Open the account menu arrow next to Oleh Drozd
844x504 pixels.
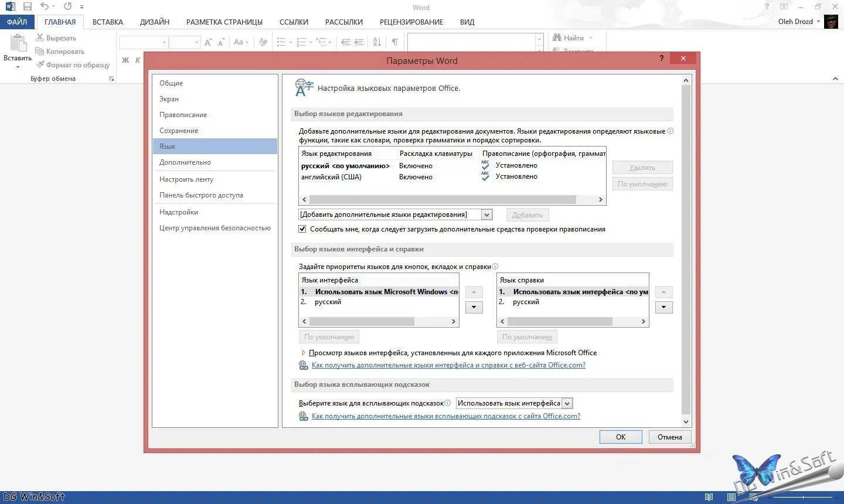point(819,22)
